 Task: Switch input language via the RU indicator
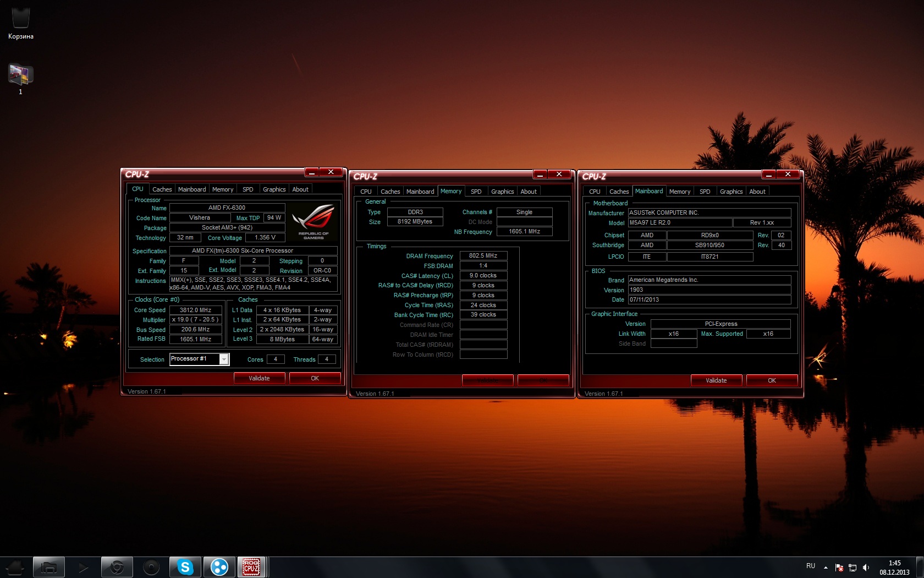(x=811, y=566)
